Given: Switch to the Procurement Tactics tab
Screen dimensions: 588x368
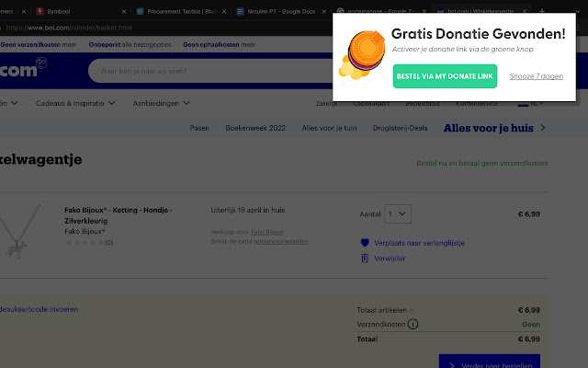Looking at the screenshot, I should (182, 12).
